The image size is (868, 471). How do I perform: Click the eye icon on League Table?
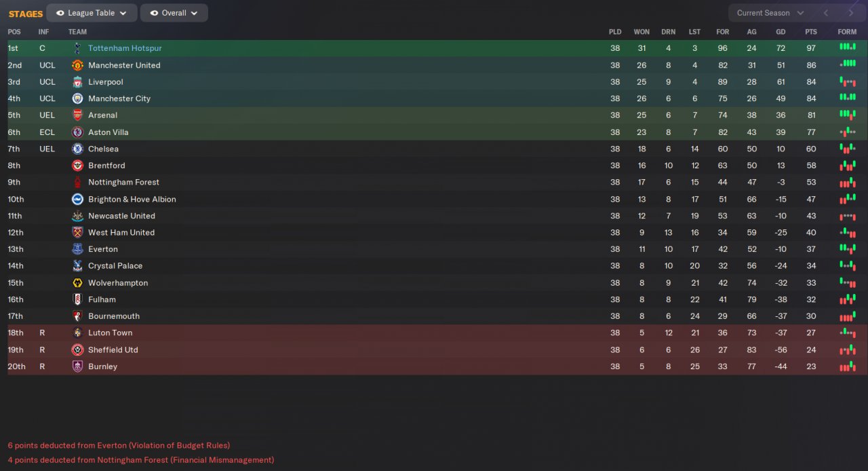click(60, 13)
